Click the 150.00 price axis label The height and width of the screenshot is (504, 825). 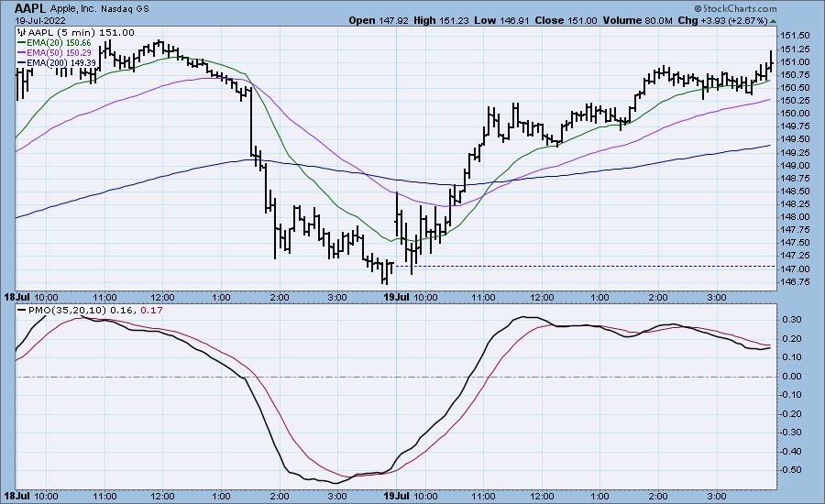[795, 113]
